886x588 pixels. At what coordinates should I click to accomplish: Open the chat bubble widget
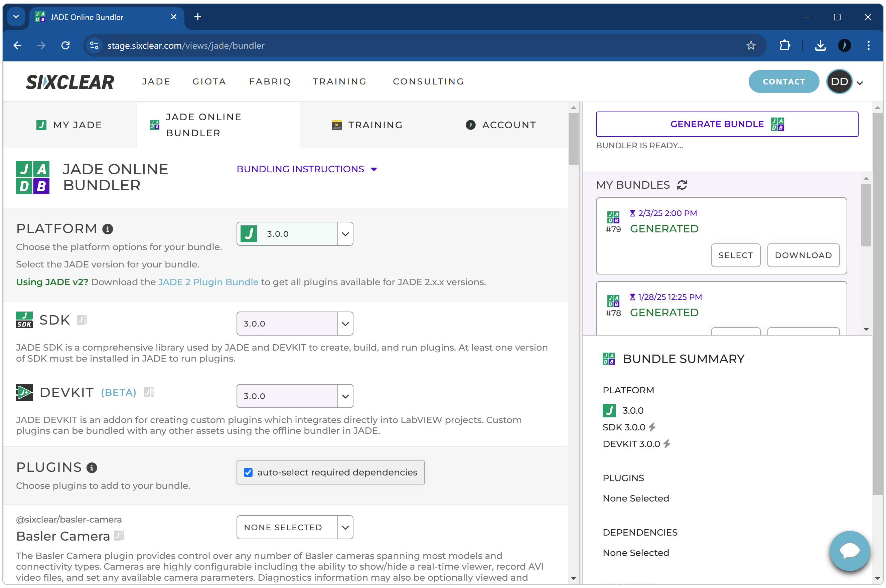pyautogui.click(x=849, y=551)
